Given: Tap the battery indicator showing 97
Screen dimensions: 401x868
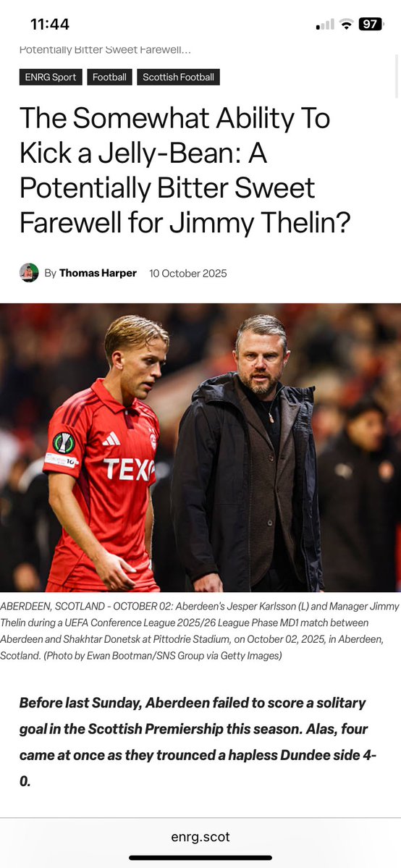Looking at the screenshot, I should [371, 24].
